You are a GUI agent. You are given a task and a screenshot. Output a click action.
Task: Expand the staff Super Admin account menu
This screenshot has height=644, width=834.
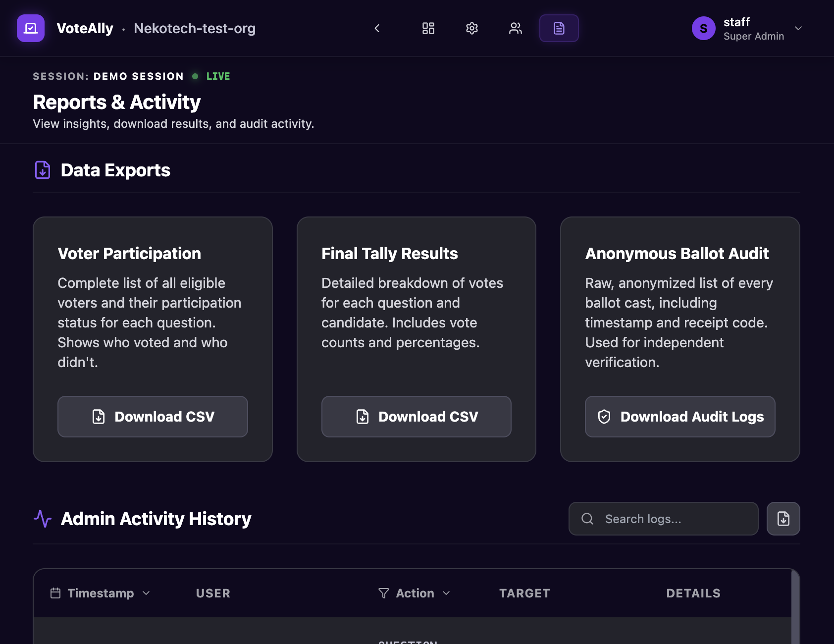(x=798, y=28)
